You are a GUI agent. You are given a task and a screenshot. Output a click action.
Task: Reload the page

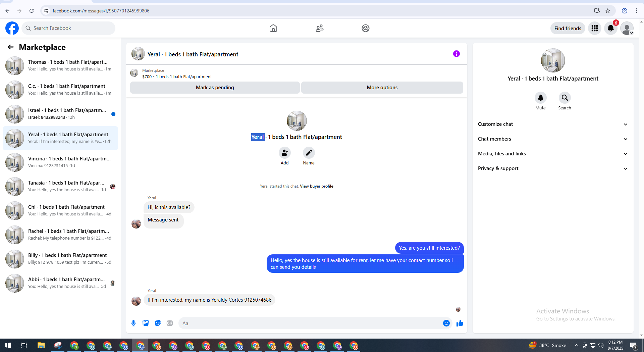[32, 11]
